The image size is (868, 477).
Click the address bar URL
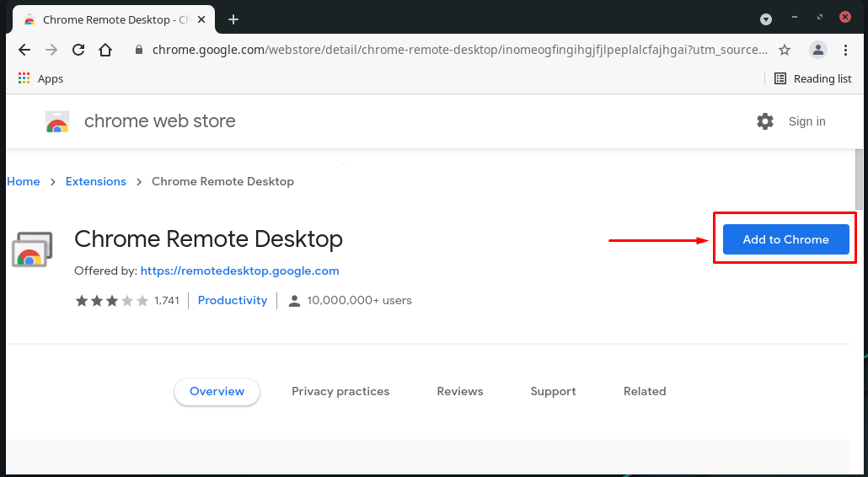[x=459, y=50]
